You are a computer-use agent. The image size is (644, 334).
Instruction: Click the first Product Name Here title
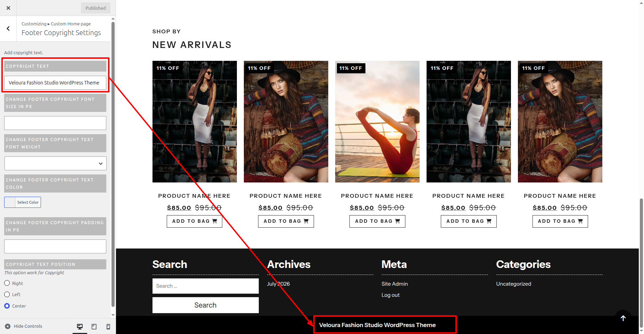click(194, 196)
